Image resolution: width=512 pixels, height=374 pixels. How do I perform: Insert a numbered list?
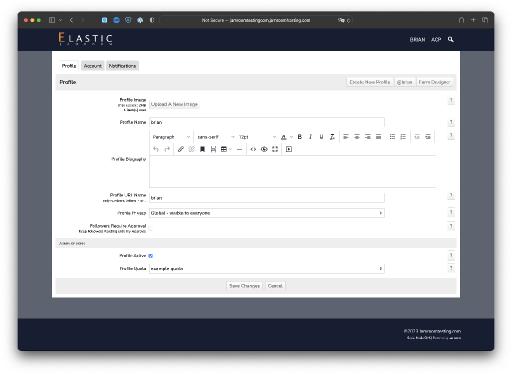[403, 137]
